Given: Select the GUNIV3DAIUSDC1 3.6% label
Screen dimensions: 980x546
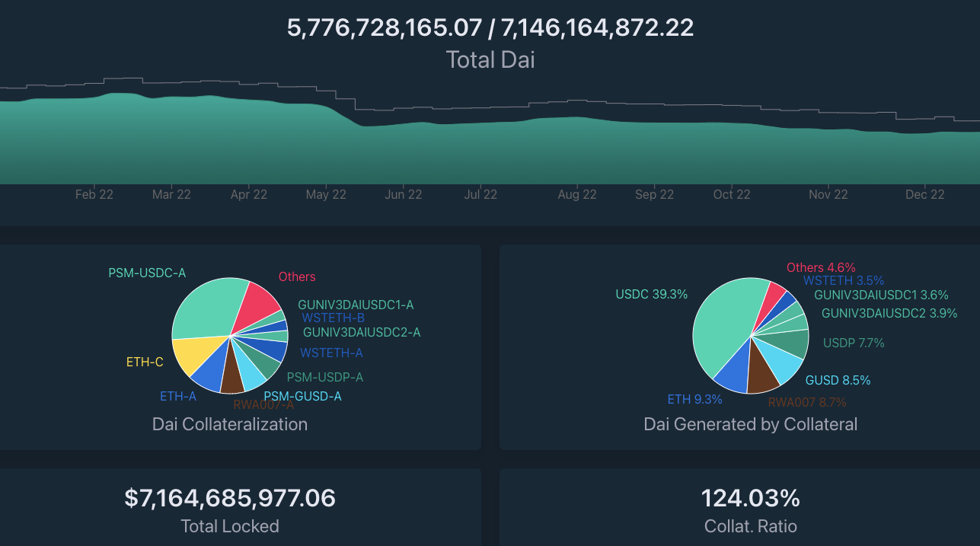Looking at the screenshot, I should coord(881,295).
